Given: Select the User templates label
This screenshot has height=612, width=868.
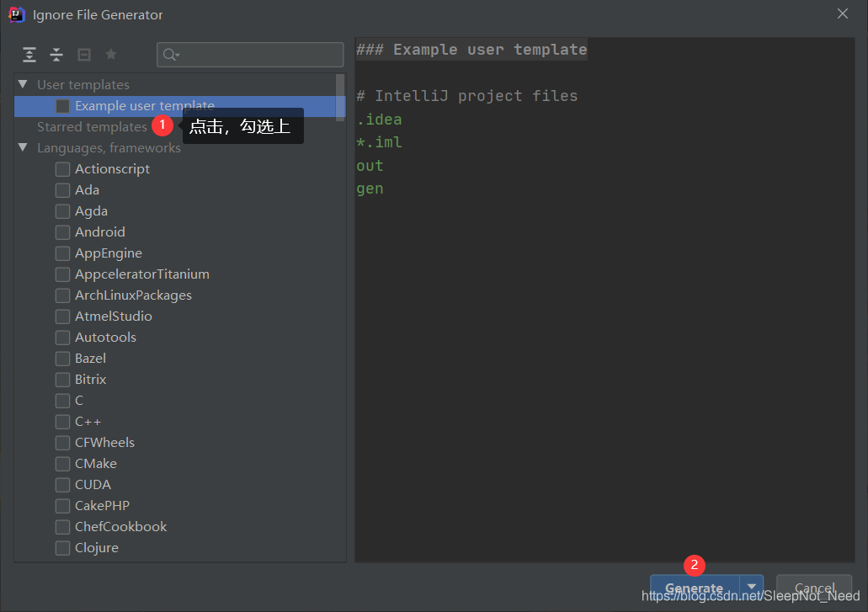Looking at the screenshot, I should (83, 85).
